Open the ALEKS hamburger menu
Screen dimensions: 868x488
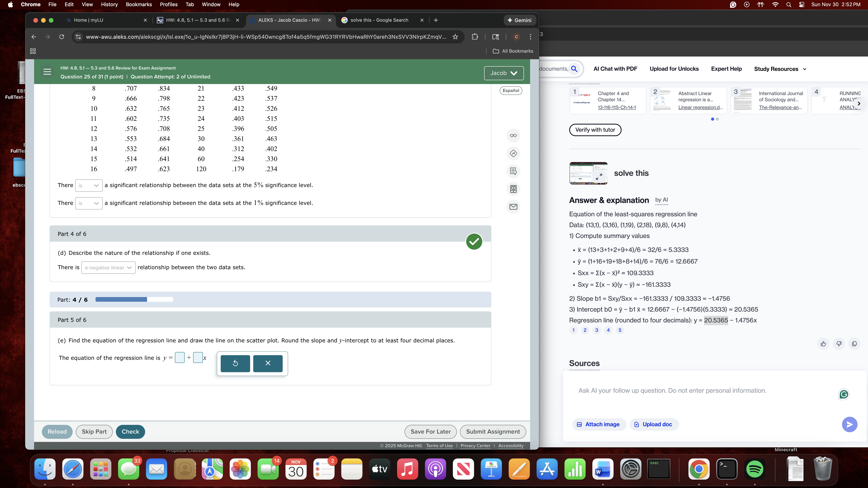pyautogui.click(x=47, y=72)
